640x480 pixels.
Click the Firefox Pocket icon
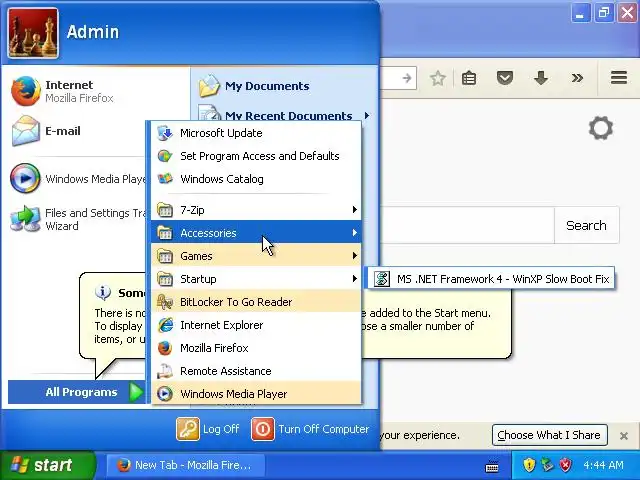pyautogui.click(x=505, y=78)
